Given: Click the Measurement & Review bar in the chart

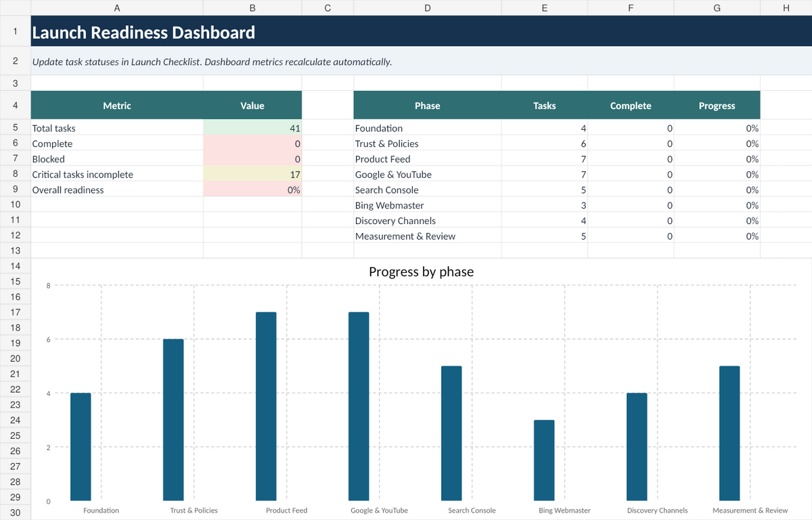Looking at the screenshot, I should pyautogui.click(x=729, y=433).
